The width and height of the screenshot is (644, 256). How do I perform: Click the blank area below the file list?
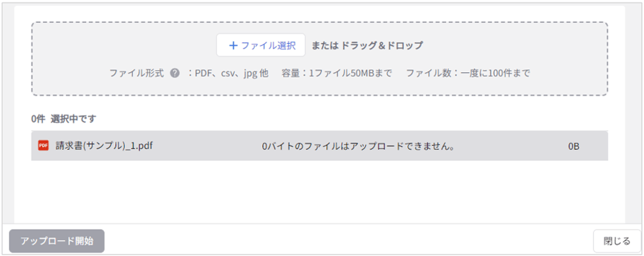click(319, 191)
